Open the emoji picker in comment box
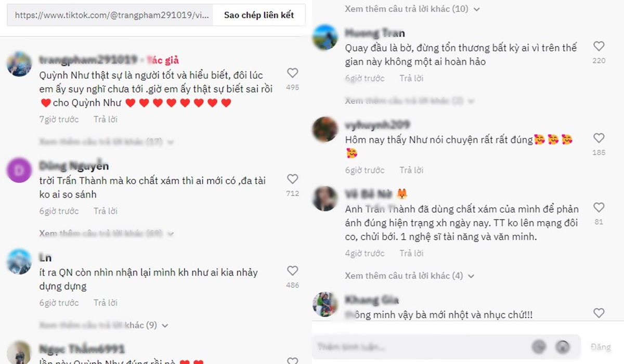Image resolution: width=624 pixels, height=364 pixels. 562,347
